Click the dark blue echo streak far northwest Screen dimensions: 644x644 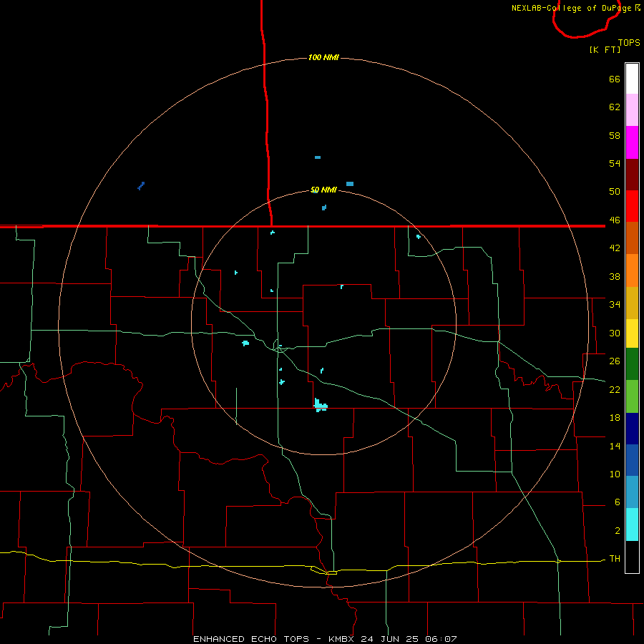point(141,186)
